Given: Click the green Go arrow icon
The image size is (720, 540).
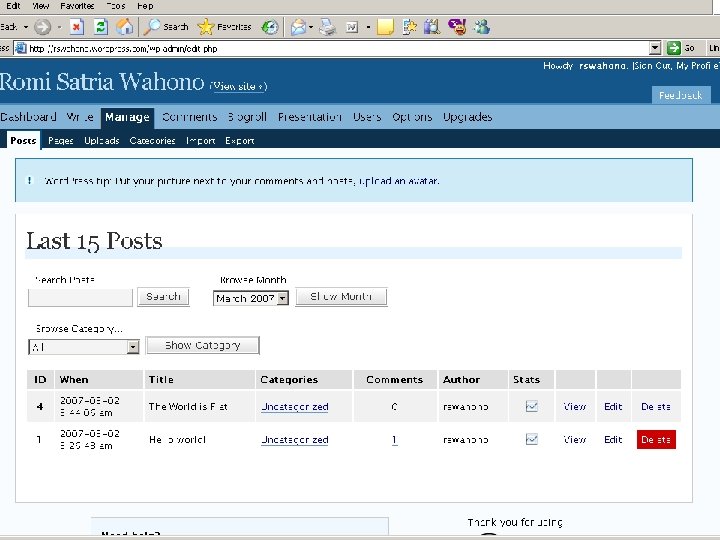Looking at the screenshot, I should coord(674,48).
